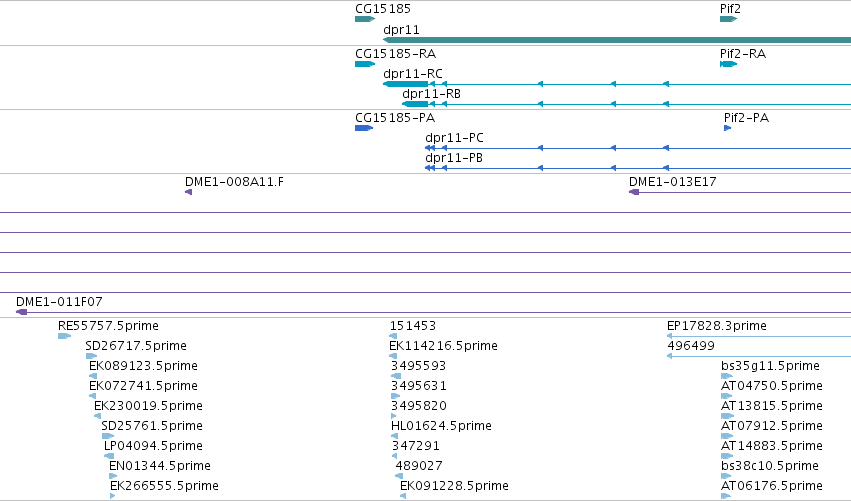Select the dpr11-RC transcript label
The height and width of the screenshot is (501, 851).
[x=412, y=74]
